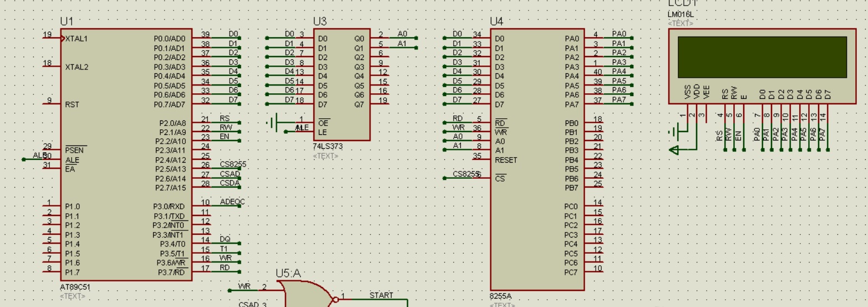Click the 'CSDA' net label on U1 pin 28
This screenshot has height=307, width=868.
tap(230, 183)
